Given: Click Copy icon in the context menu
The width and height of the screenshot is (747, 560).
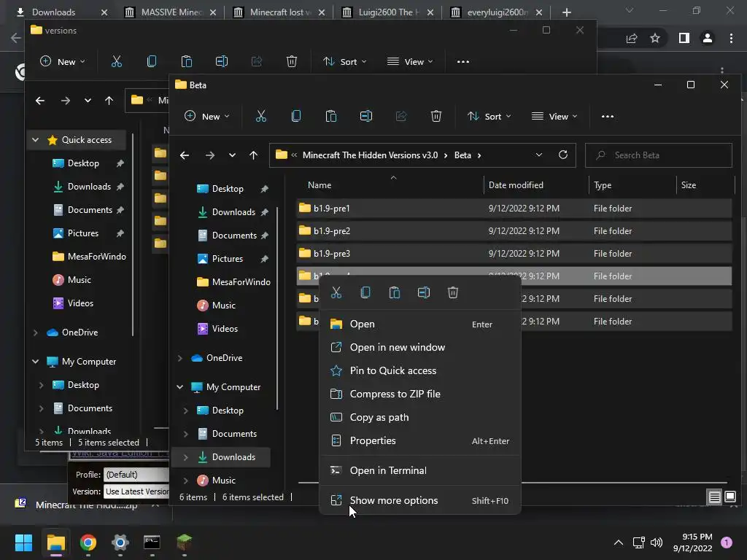Looking at the screenshot, I should (365, 292).
